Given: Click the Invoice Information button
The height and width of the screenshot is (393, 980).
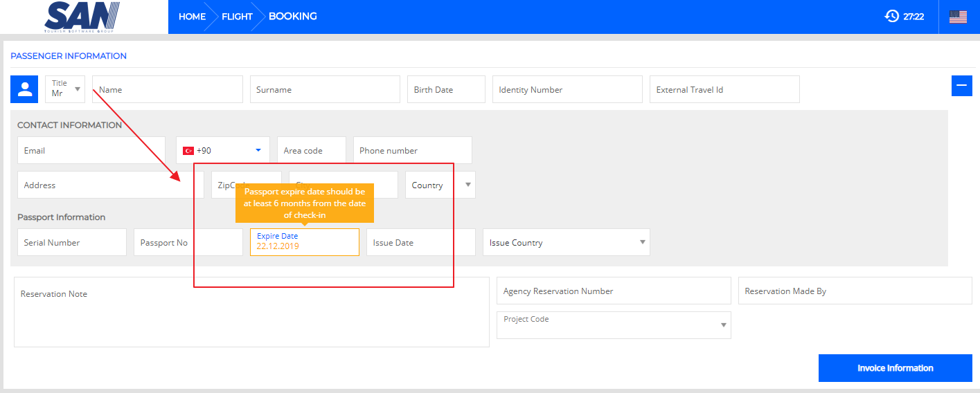Looking at the screenshot, I should (895, 368).
